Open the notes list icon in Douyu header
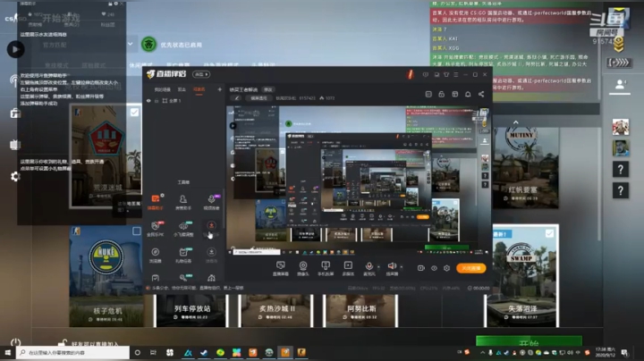 pos(428,95)
